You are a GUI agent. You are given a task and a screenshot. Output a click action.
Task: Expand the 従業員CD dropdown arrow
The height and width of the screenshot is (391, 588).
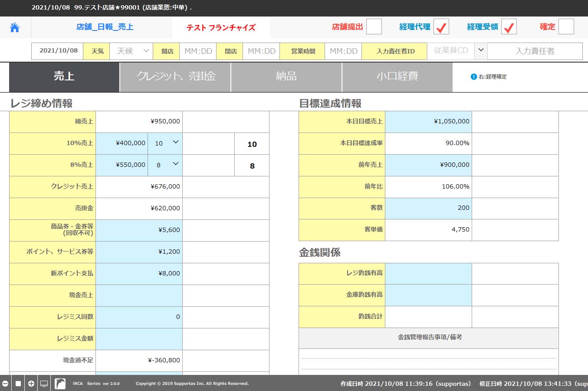point(480,50)
